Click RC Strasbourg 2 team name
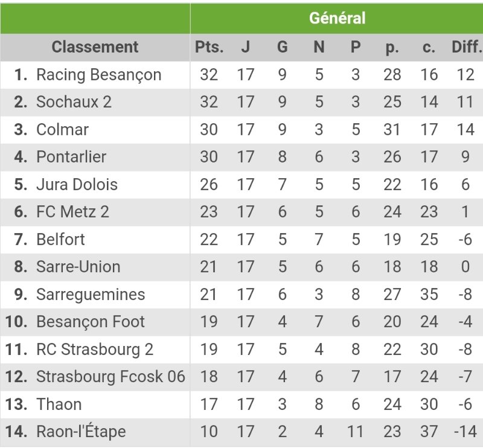Screen dimensions: 483x448 click(95, 350)
